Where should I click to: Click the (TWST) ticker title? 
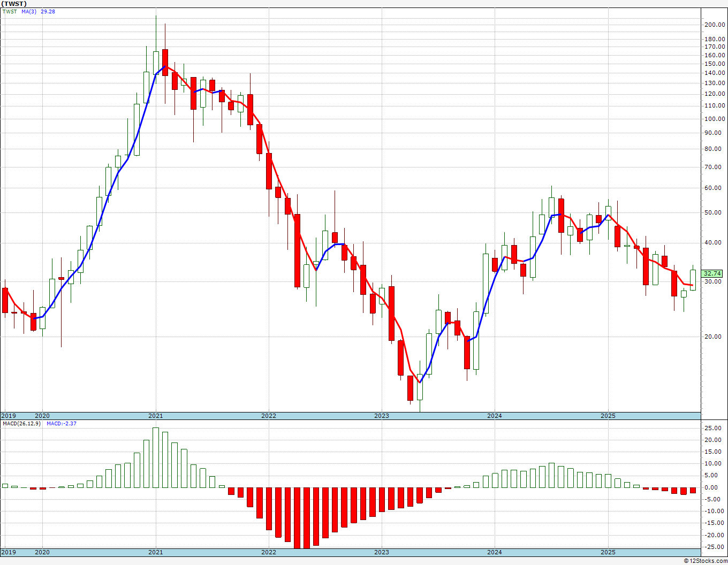click(x=14, y=4)
